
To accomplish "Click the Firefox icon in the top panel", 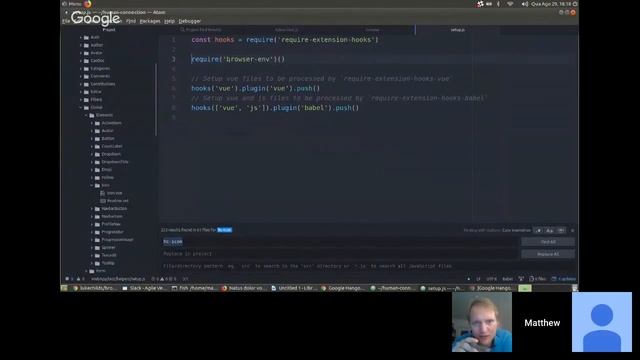I will point(88,4).
